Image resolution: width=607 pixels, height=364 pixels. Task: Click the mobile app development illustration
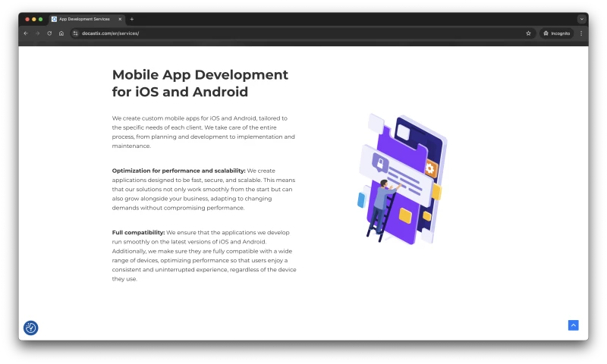pyautogui.click(x=401, y=178)
